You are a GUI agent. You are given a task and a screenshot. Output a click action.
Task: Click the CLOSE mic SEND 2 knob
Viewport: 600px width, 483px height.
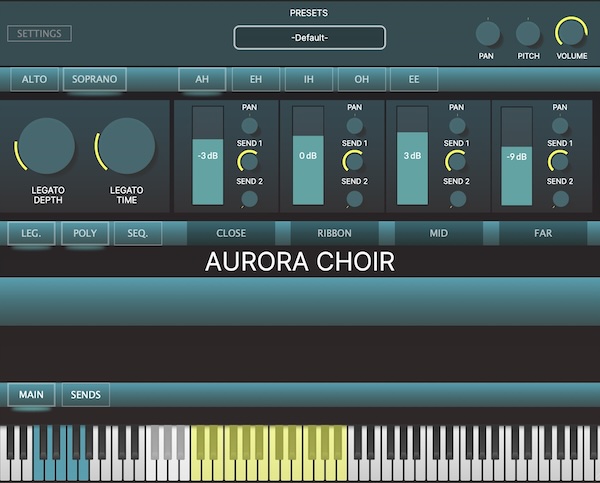pyautogui.click(x=249, y=199)
